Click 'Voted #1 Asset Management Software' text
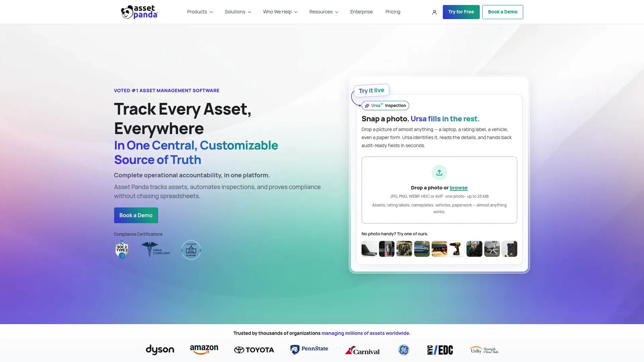The height and width of the screenshot is (362, 644). point(167,91)
